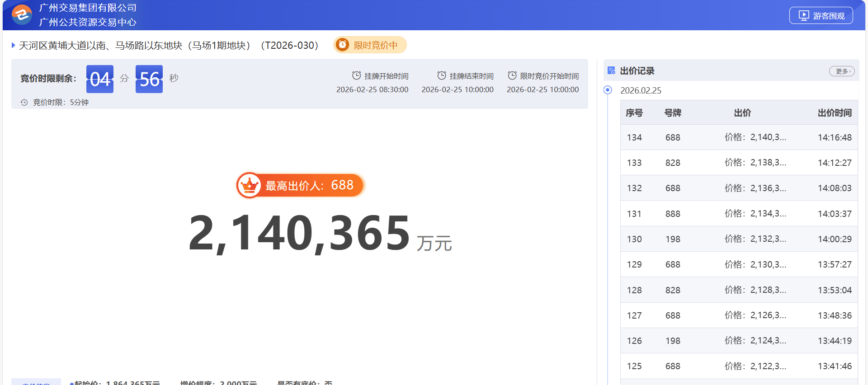This screenshot has width=868, height=385.
Task: Click the 游客围观 spectator button
Action: [821, 16]
